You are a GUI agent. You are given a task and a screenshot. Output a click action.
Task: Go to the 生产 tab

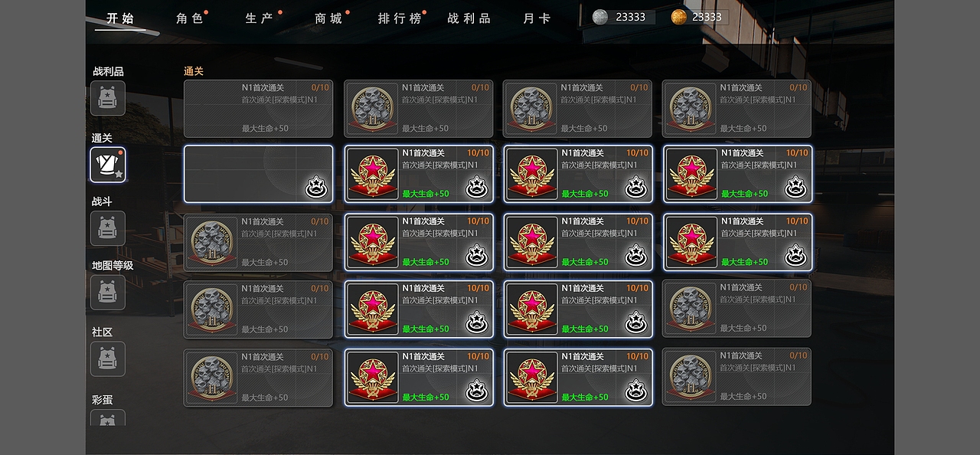(260, 18)
